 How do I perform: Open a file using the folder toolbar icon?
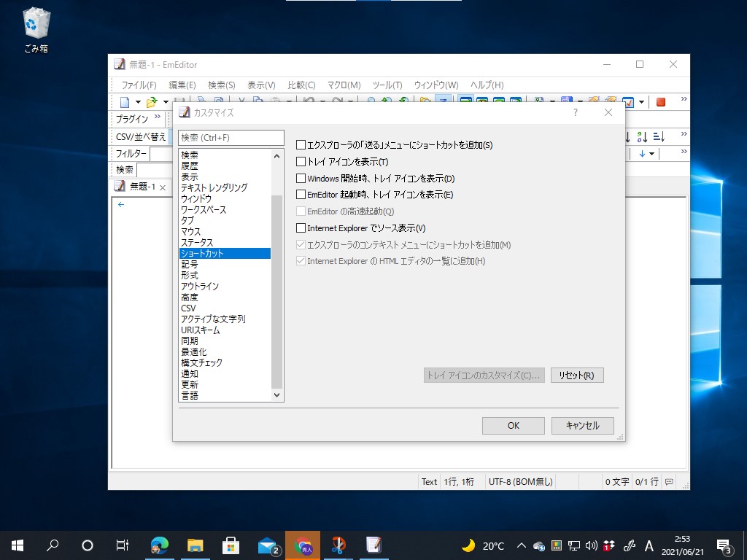point(151,101)
